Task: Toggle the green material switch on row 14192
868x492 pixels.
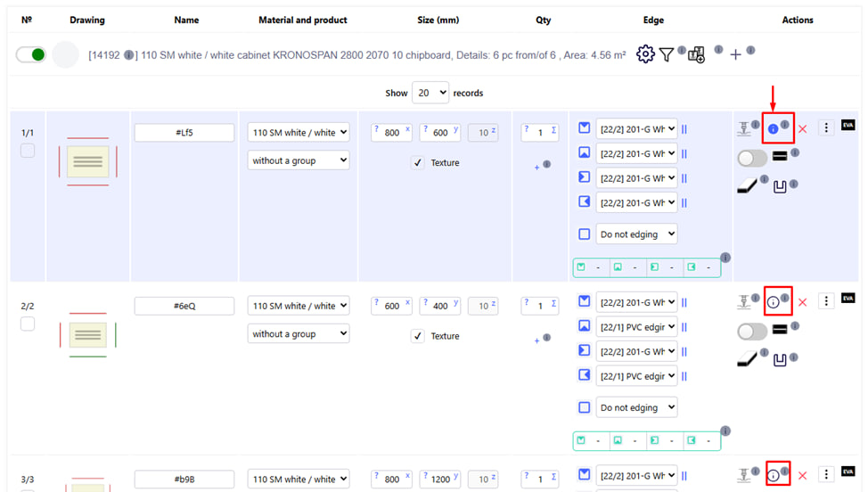Action: (31, 55)
